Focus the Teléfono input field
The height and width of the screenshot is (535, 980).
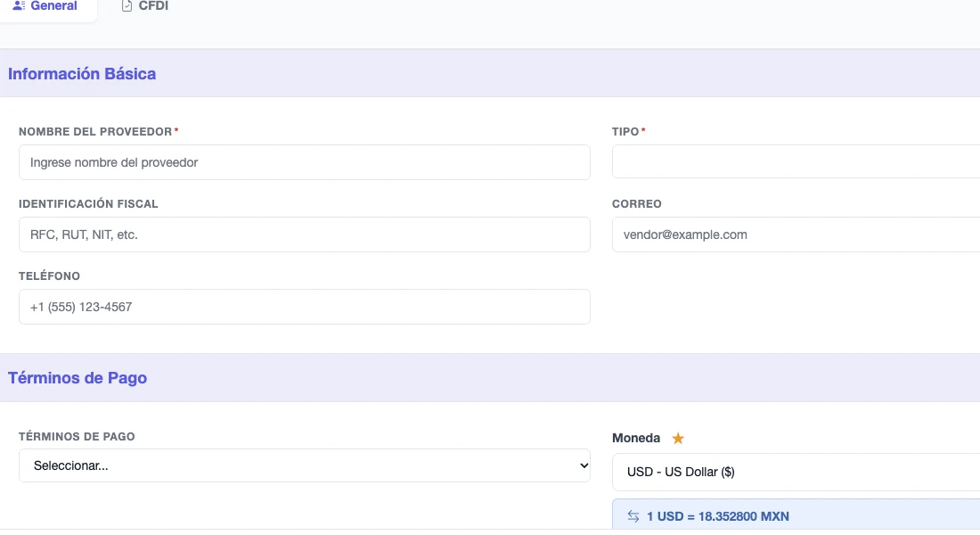[305, 307]
